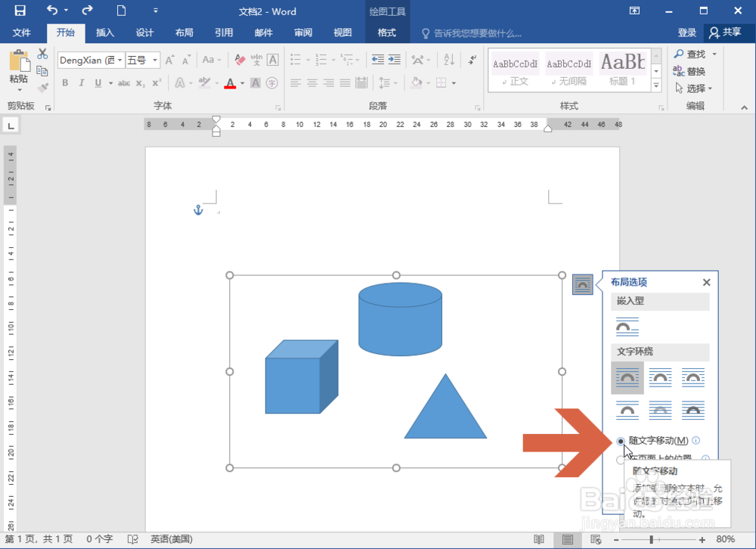Open the 绘图工具 格式 tab

click(387, 33)
